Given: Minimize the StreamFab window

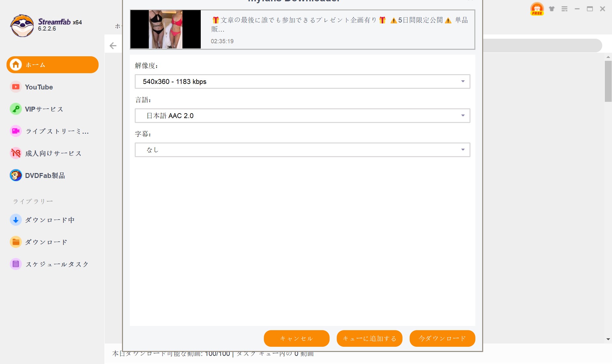Looking at the screenshot, I should (577, 9).
